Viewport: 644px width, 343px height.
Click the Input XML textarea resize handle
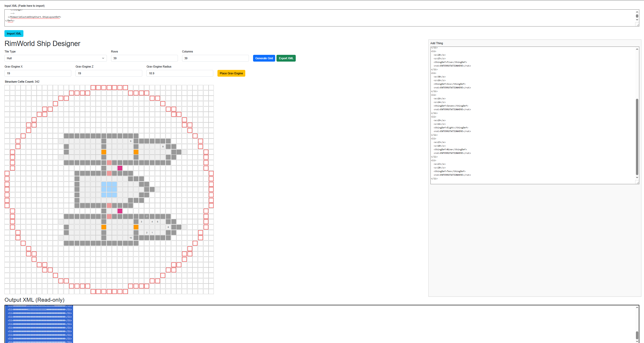tap(637, 24)
